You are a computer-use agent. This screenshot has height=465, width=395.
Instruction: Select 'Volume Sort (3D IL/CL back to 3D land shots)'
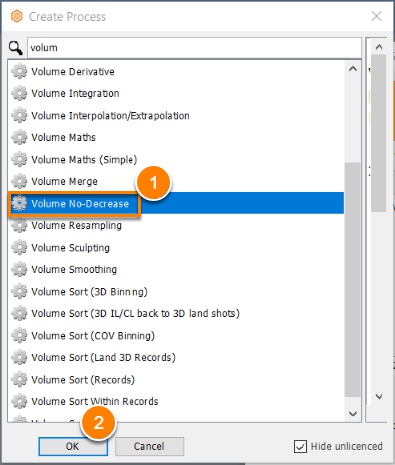[176, 313]
